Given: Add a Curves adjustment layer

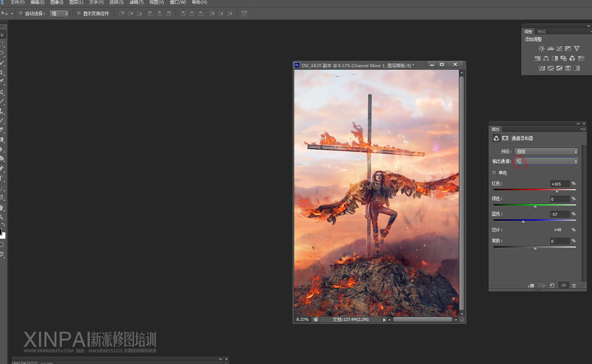Looking at the screenshot, I should [x=559, y=49].
